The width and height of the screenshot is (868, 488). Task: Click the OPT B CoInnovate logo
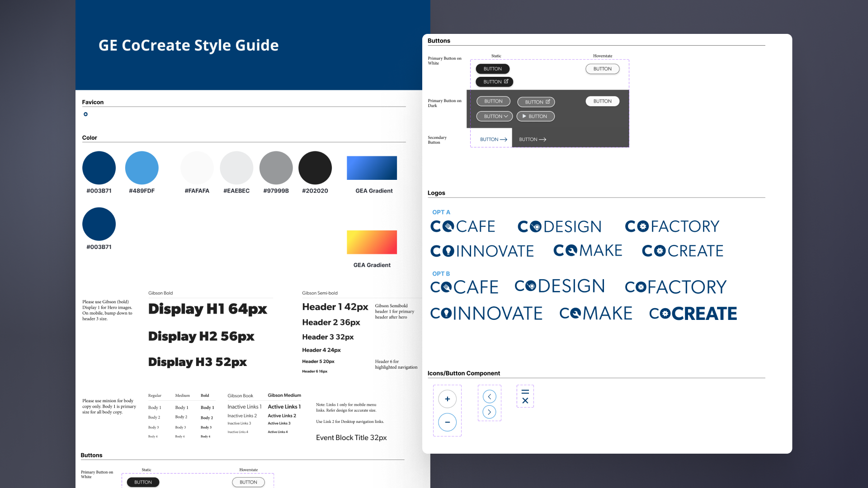click(x=486, y=313)
